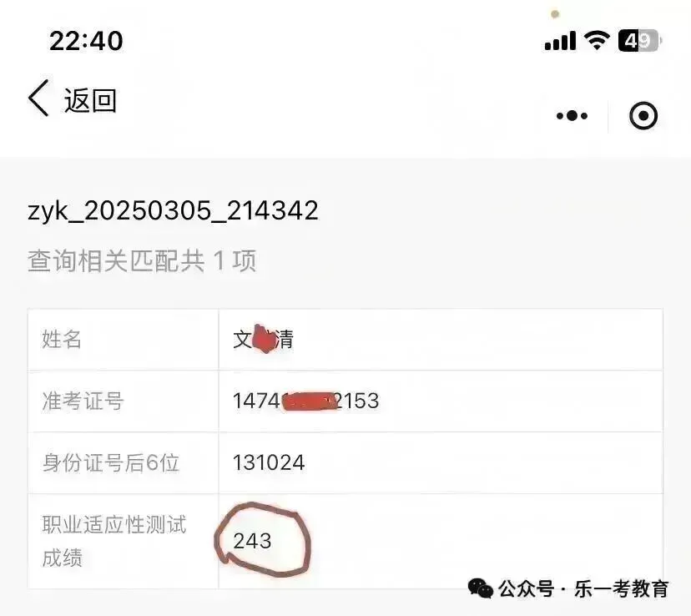
Task: Click the 职业适应性测试成绩 label
Action: coord(114,541)
